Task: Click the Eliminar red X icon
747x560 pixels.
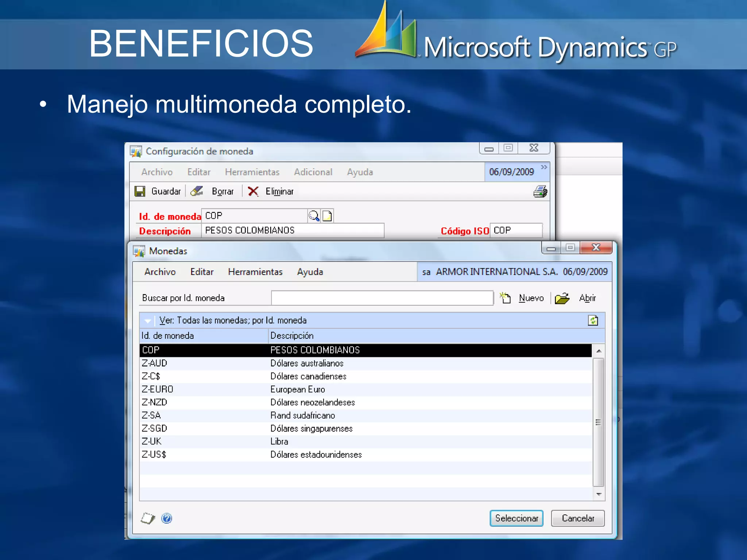Action: coord(253,191)
